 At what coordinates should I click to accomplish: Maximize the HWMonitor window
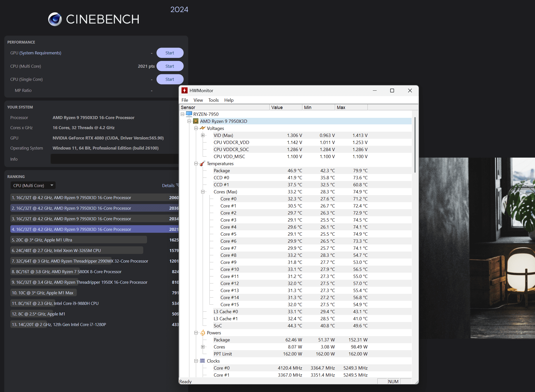(392, 90)
